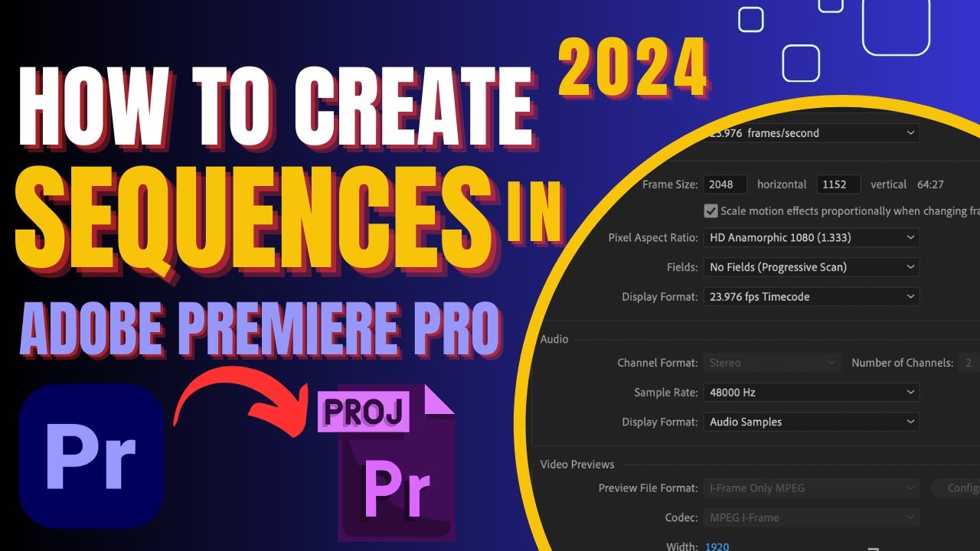Open the video Display Format 23.976 fps Timecode dropdown

click(x=812, y=296)
